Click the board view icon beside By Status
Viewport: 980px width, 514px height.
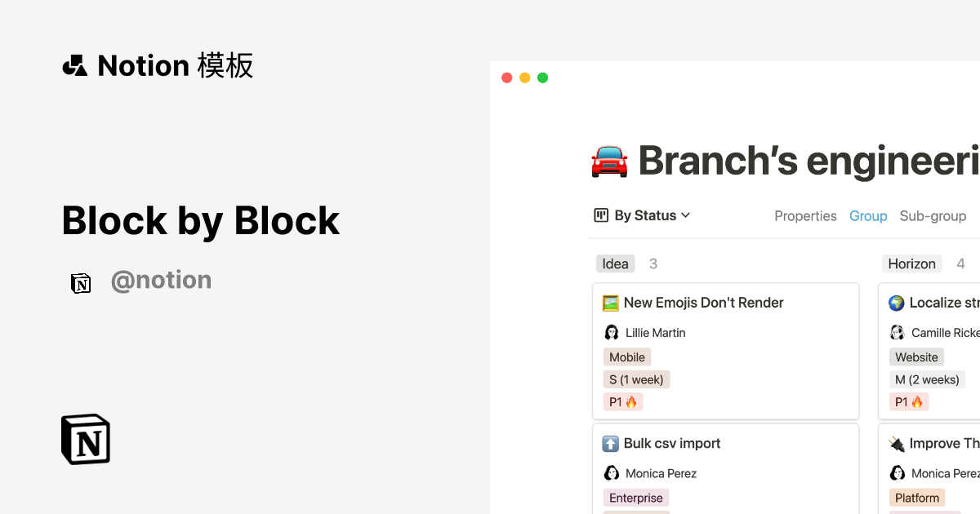[x=601, y=215]
